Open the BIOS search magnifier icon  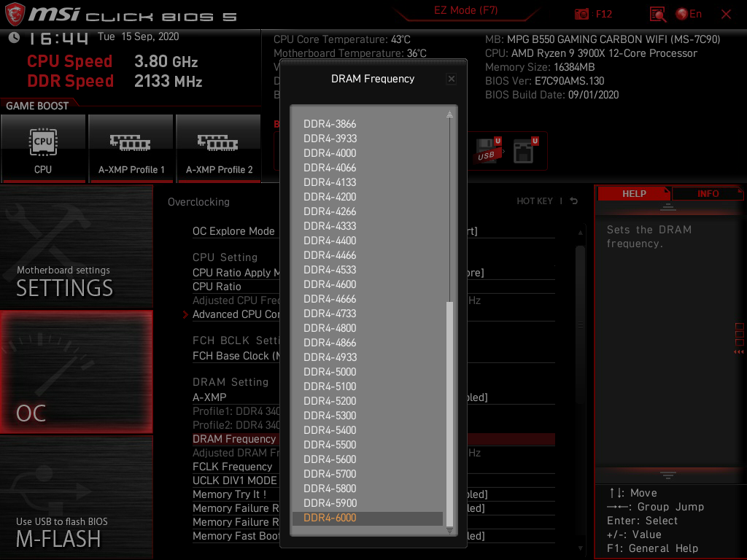pyautogui.click(x=658, y=15)
